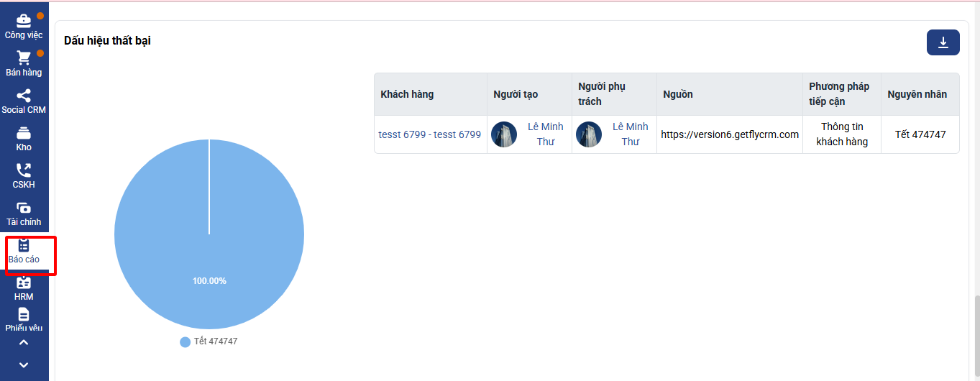
Task: Open customer link tesst 6799 - tesst 6799
Action: 429,134
